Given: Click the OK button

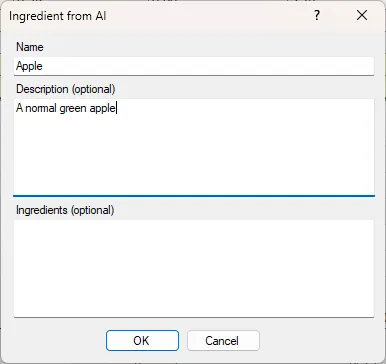Looking at the screenshot, I should [142, 340].
